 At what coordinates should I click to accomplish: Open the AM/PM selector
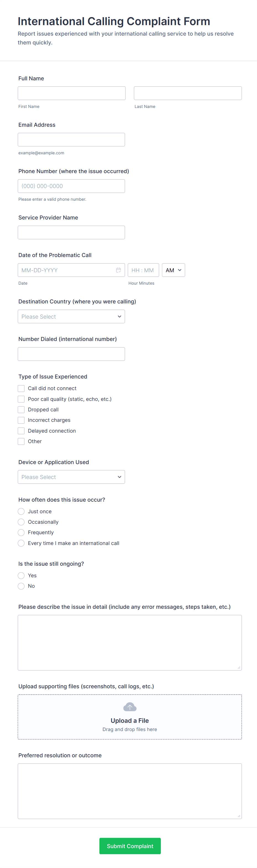pos(173,270)
